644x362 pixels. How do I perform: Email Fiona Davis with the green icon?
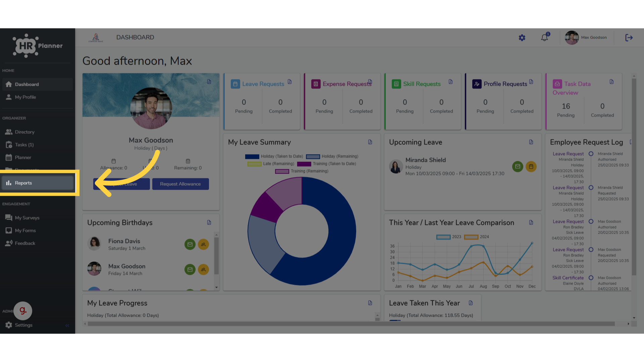coord(190,244)
